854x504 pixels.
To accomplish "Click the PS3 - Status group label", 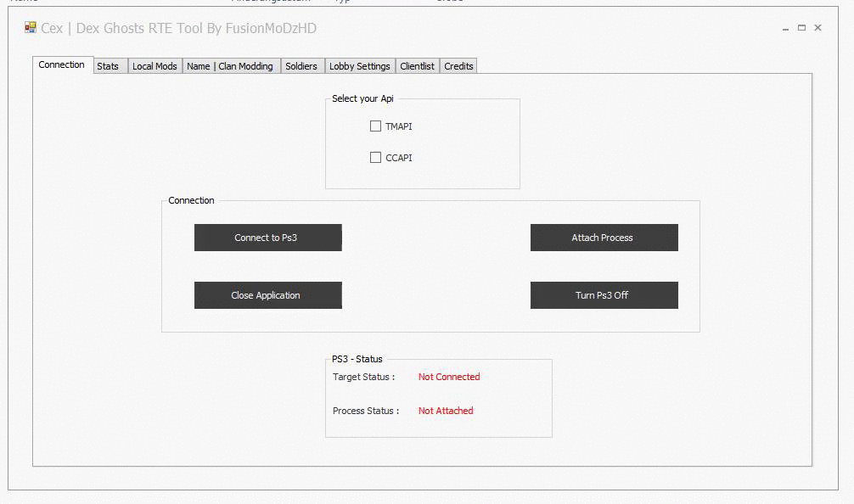I will [357, 359].
